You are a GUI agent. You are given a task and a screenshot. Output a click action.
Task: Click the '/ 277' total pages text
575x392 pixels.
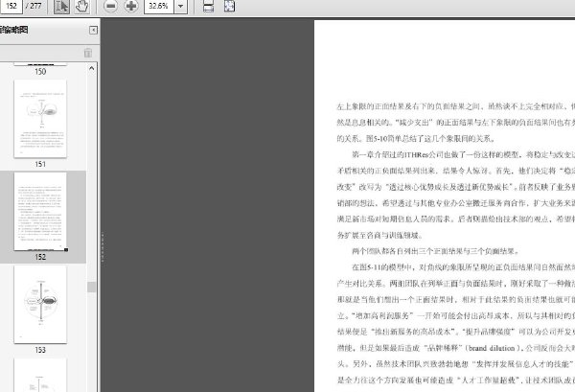click(34, 7)
